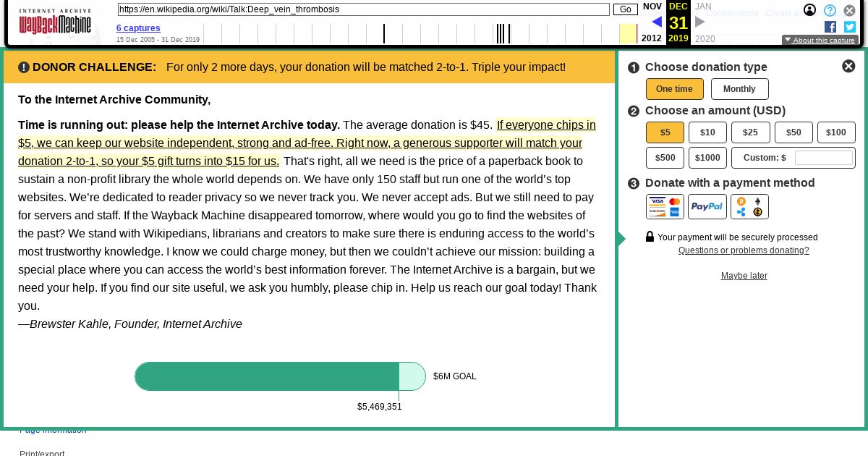
Task: Open the 6 captures link
Action: point(138,28)
